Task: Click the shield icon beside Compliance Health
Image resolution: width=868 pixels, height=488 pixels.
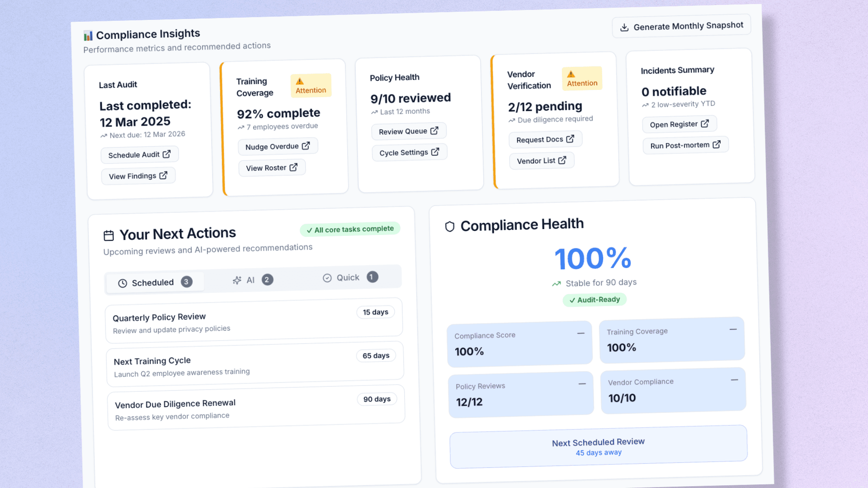Action: pyautogui.click(x=449, y=226)
